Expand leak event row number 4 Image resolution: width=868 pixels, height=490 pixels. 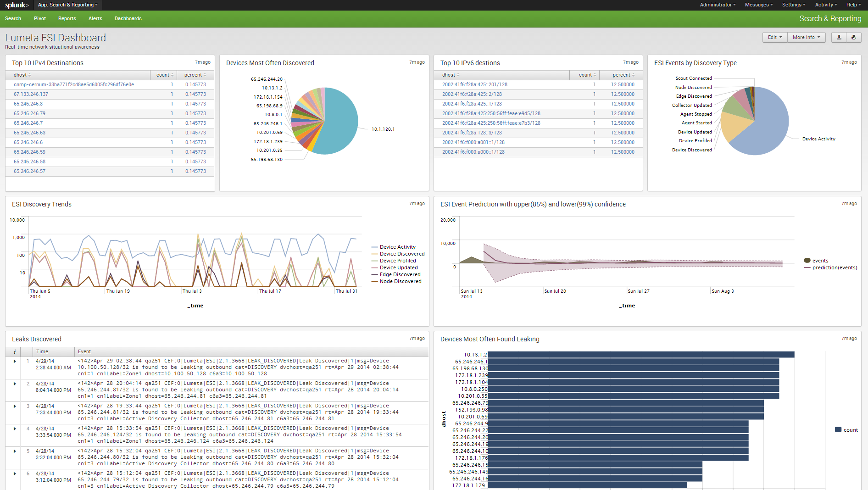15,429
